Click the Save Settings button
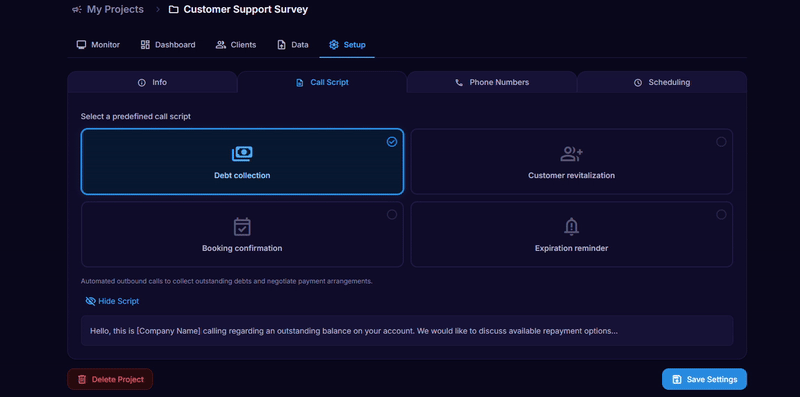Viewport: 800px width, 397px height. (704, 379)
